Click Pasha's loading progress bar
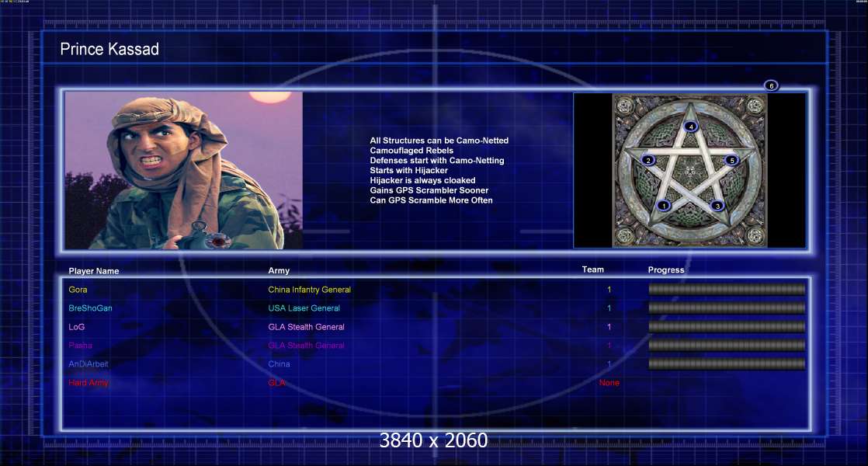 [x=727, y=346]
